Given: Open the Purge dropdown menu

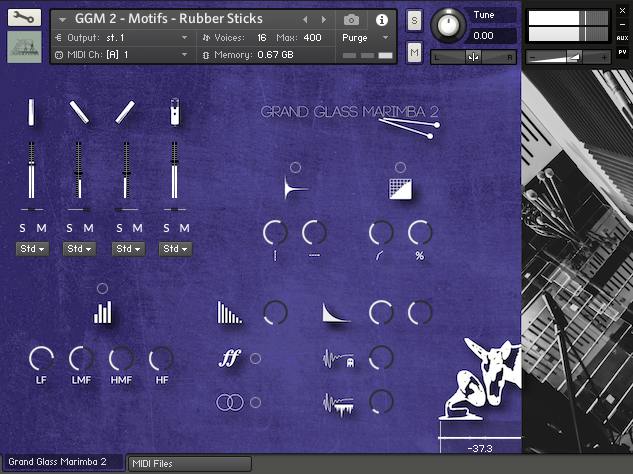Looking at the screenshot, I should [365, 38].
